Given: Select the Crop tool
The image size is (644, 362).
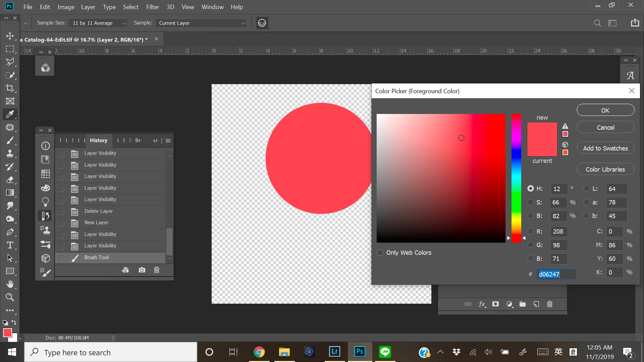Looking at the screenshot, I should [10, 88].
